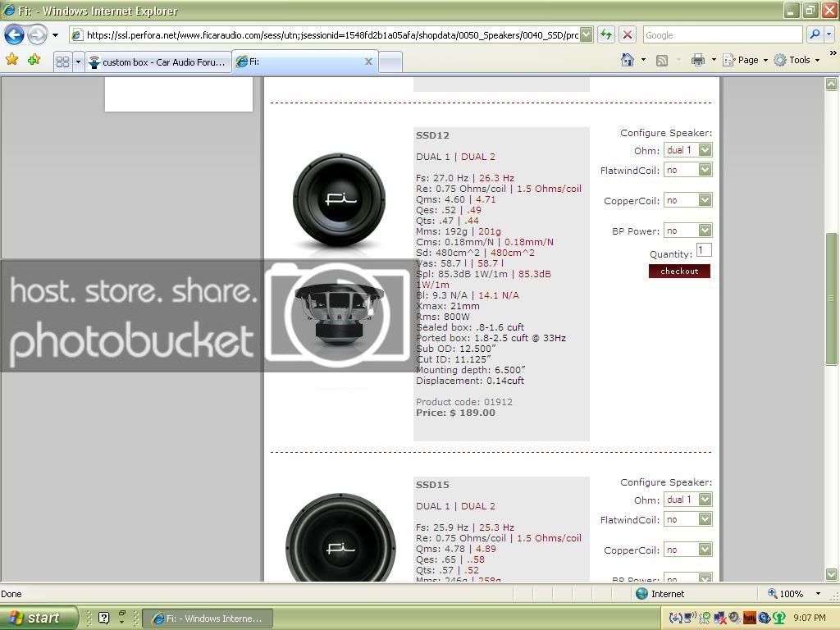Click SSD12 product title text
Screen dimensions: 840x630
tap(432, 135)
